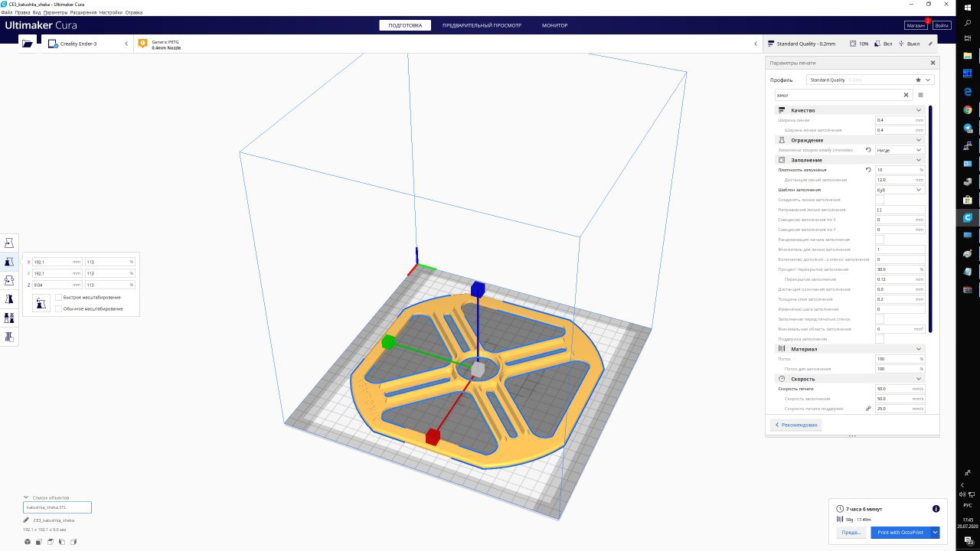Viewport: 980px width, 551px height.
Task: Open the Настройки menu
Action: point(110,12)
